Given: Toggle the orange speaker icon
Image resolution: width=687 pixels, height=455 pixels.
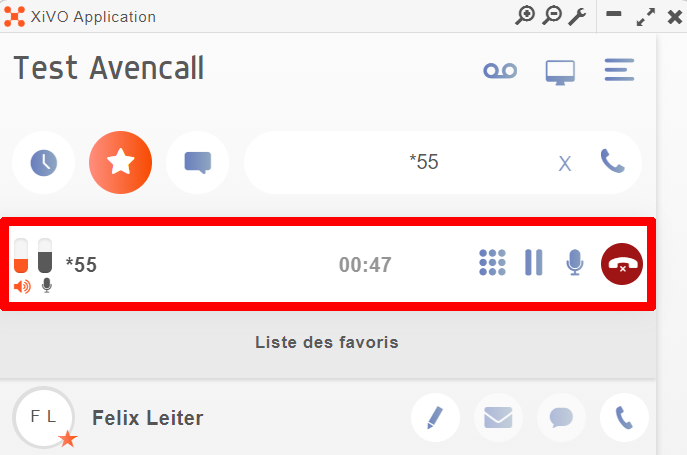Looking at the screenshot, I should coord(22,287).
